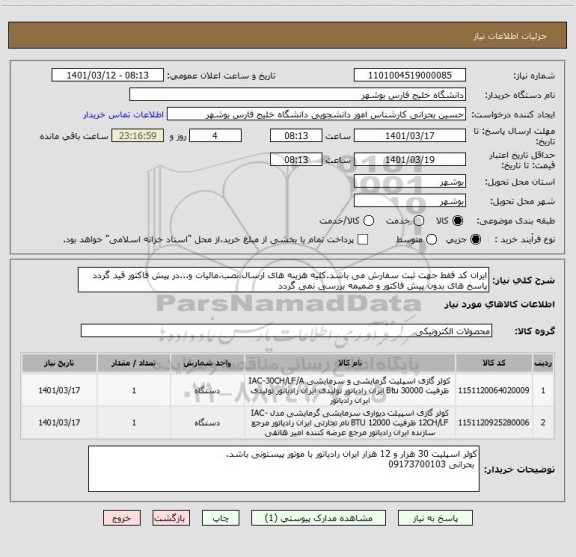This screenshot has height=557, width=576.
Task: Click the buyer organization name field
Action: point(298,95)
